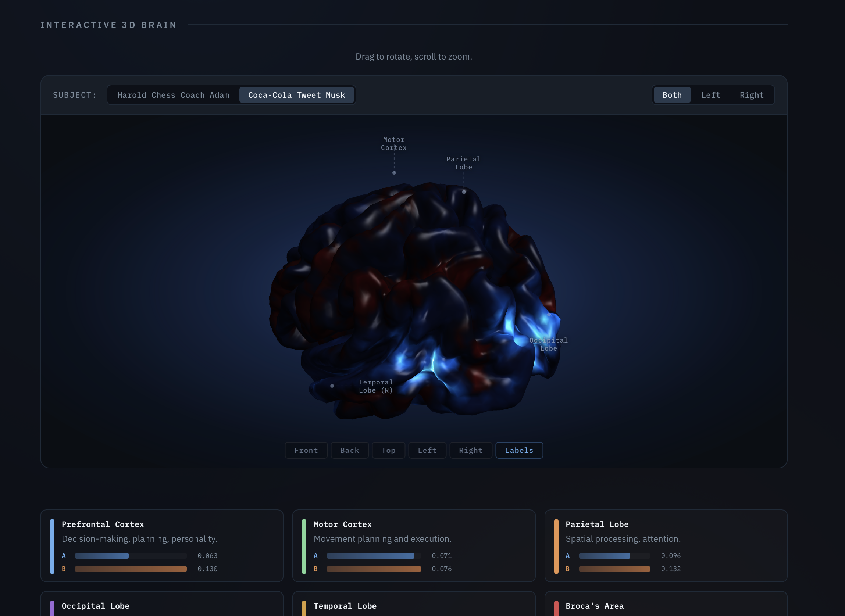Click Parietal Lobe bar B

pyautogui.click(x=614, y=569)
